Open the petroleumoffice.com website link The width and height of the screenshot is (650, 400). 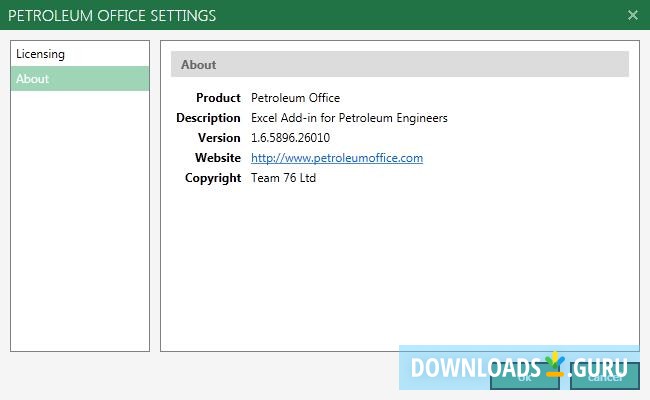click(337, 158)
